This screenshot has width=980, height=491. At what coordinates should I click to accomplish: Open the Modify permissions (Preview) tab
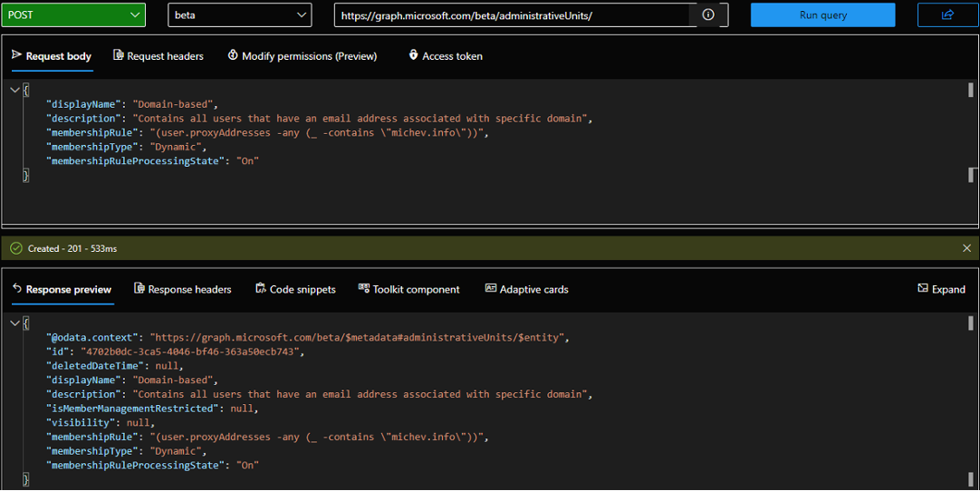302,56
